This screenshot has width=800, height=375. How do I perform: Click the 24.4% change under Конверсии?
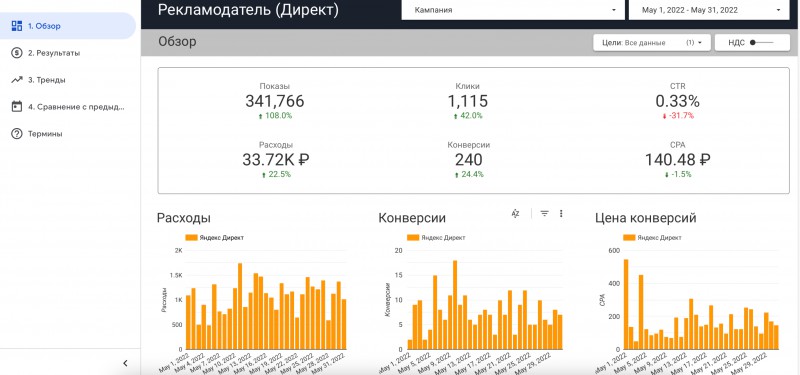coord(468,174)
